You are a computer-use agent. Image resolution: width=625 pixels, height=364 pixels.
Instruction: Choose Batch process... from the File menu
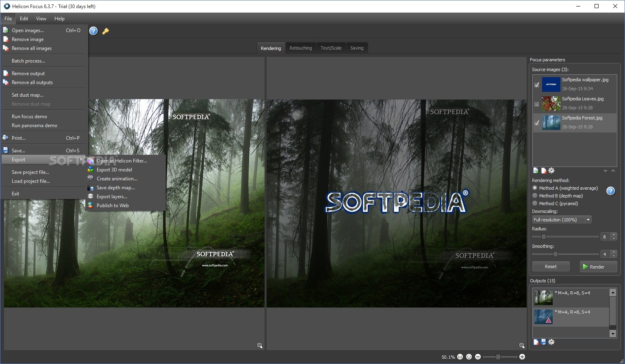coord(44,61)
